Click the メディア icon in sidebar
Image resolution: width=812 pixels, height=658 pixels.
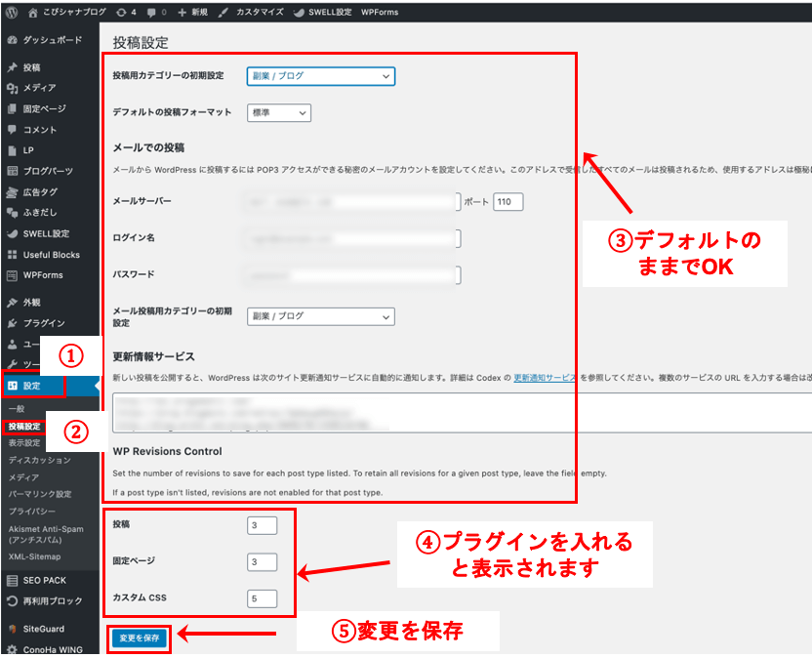(13, 88)
